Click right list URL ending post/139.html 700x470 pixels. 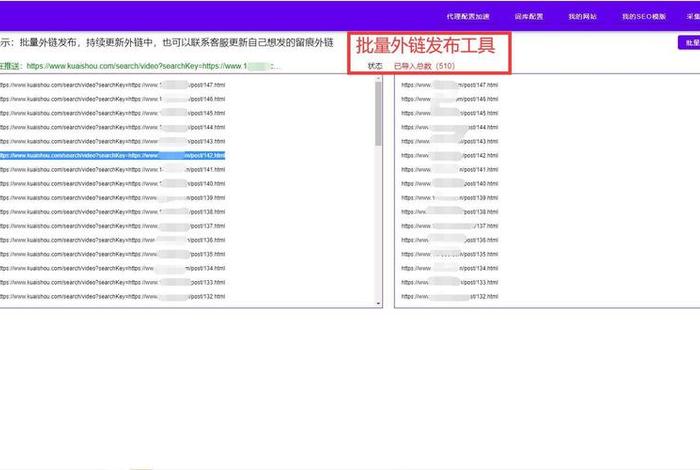tap(450, 198)
